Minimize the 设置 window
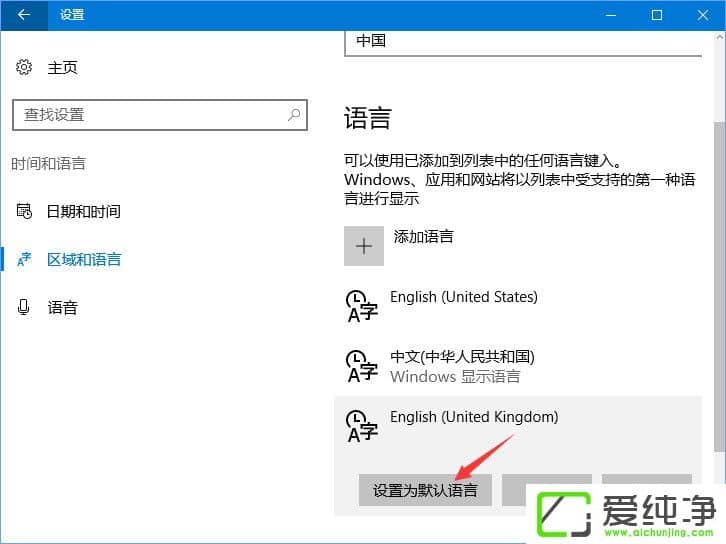726x544 pixels. tap(611, 15)
